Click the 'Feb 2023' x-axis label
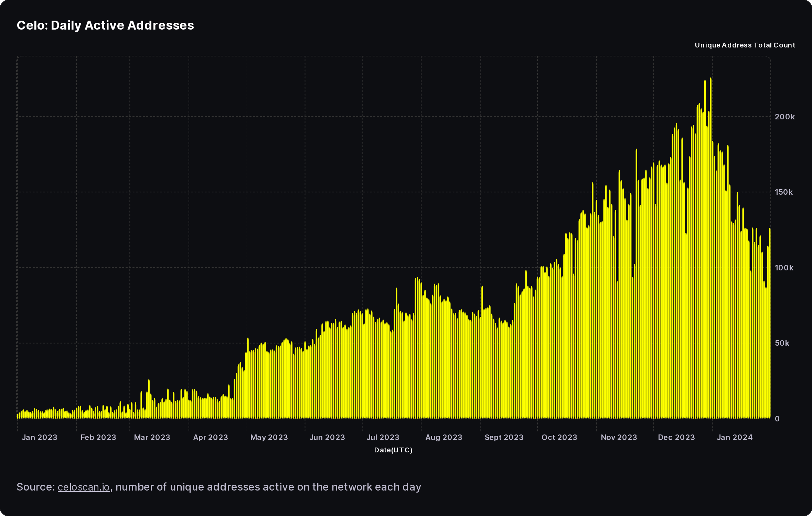The width and height of the screenshot is (812, 516). pos(98,437)
